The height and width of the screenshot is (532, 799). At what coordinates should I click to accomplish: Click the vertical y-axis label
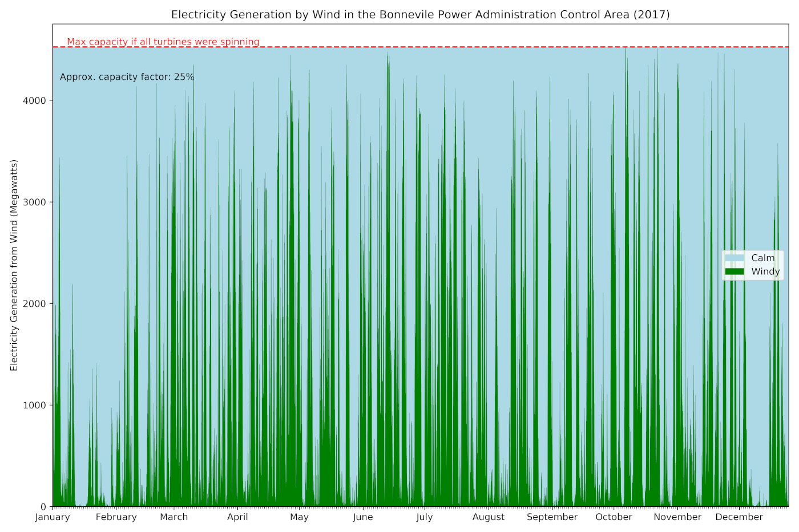[14, 265]
